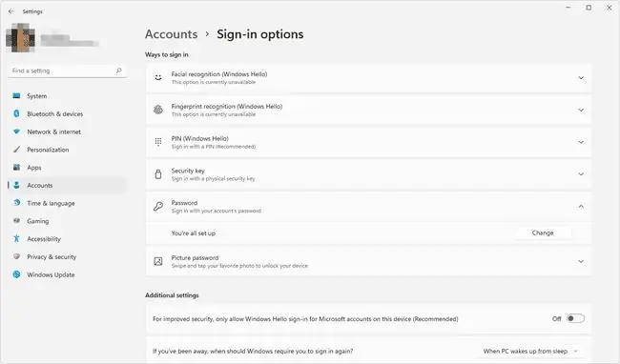Click the Password key icon

(x=158, y=207)
